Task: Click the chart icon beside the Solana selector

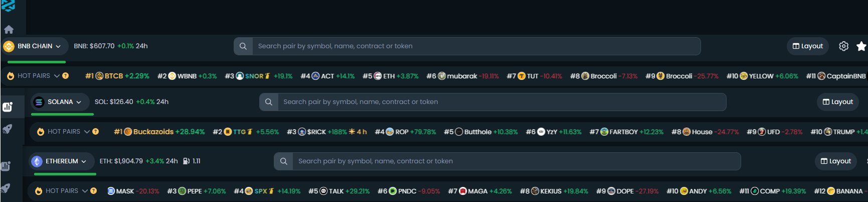Action: click(x=7, y=107)
